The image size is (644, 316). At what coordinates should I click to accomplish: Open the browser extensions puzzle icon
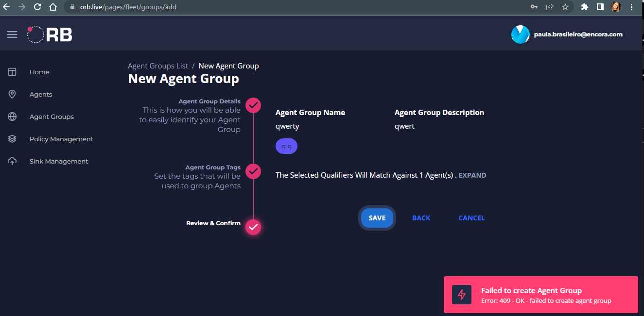[x=585, y=7]
